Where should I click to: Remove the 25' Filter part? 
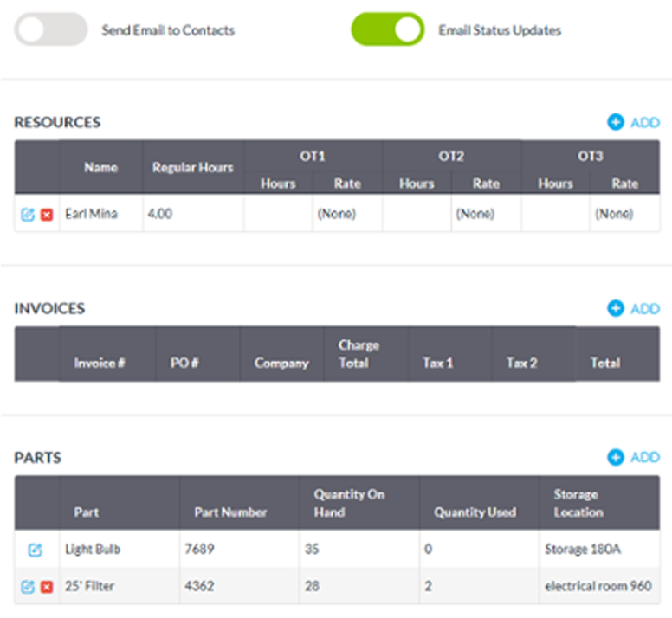click(x=47, y=587)
